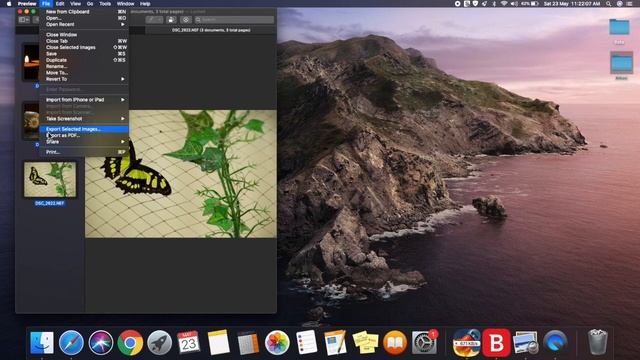Open the View menu in menu bar
The height and width of the screenshot is (360, 640).
pos(76,4)
